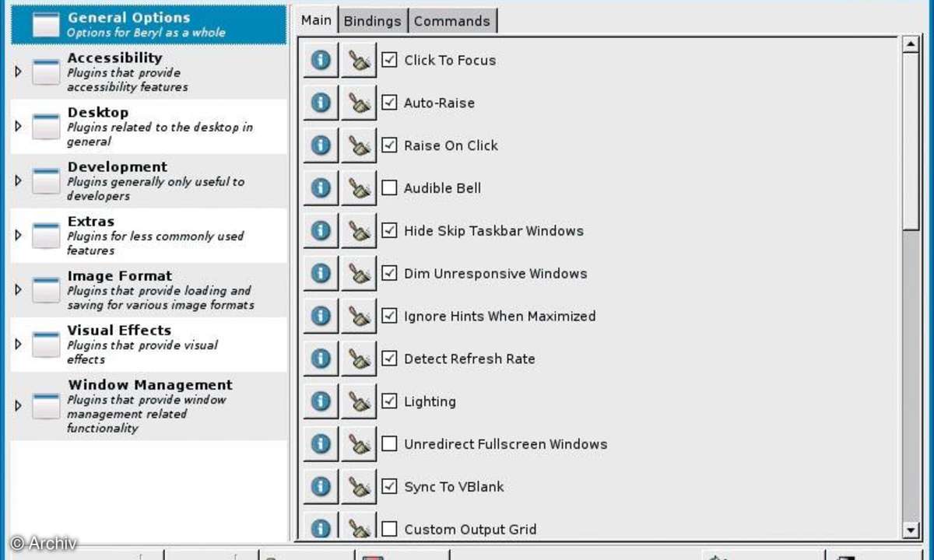934x560 pixels.
Task: Reset Lighting option to default
Action: coord(359,401)
